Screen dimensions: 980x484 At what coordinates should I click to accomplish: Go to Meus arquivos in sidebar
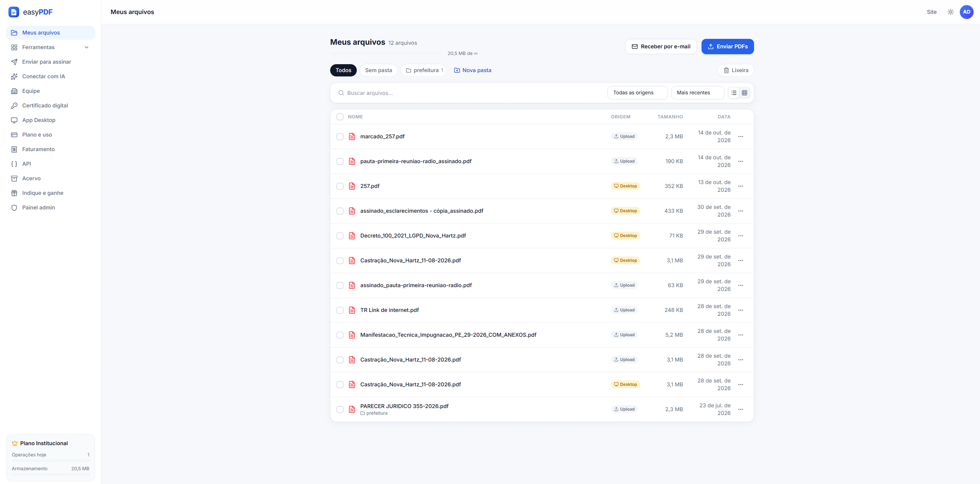[x=51, y=33]
